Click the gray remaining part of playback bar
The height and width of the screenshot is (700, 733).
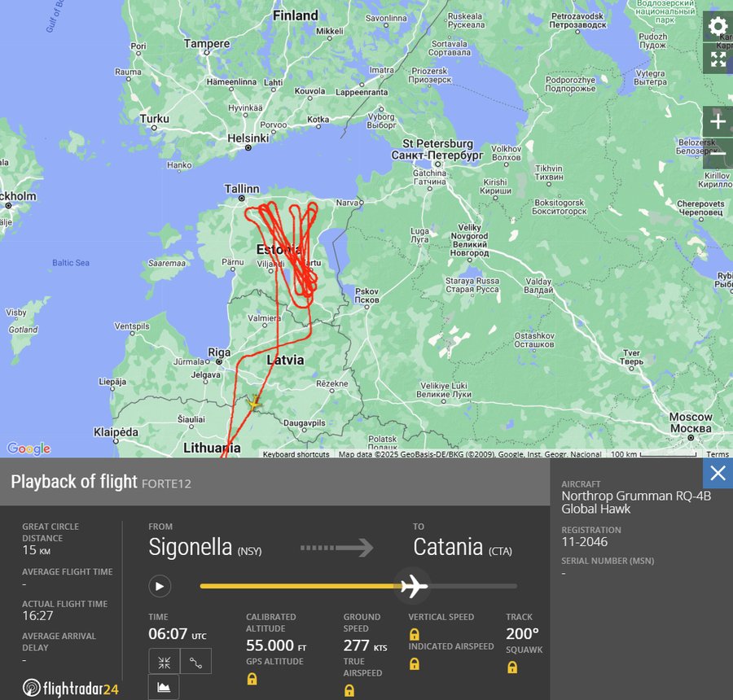click(x=472, y=586)
